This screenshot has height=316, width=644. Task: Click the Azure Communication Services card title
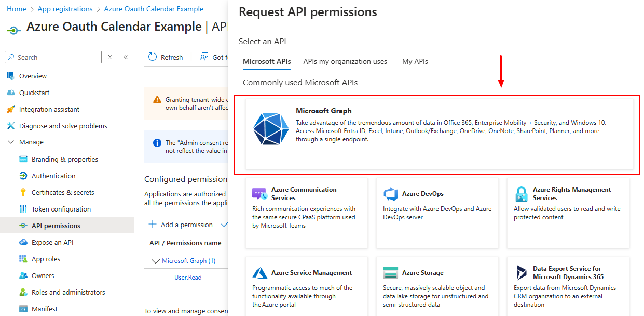click(304, 194)
